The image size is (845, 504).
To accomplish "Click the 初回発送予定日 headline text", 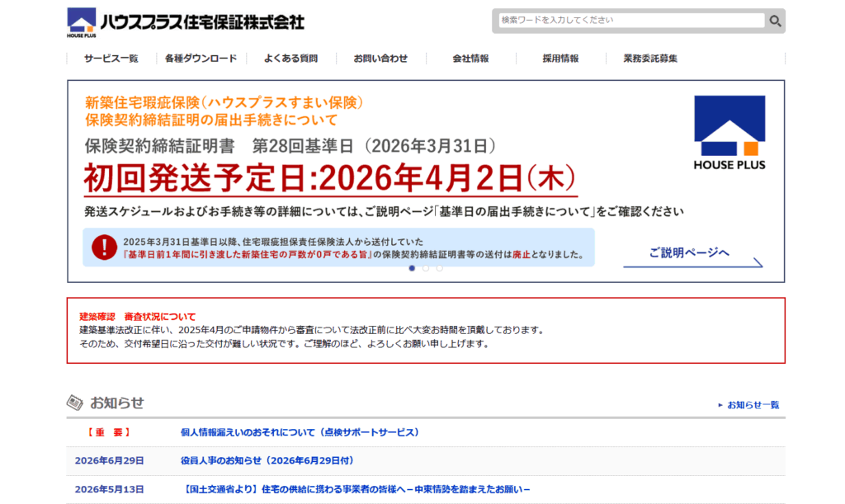I will point(330,177).
